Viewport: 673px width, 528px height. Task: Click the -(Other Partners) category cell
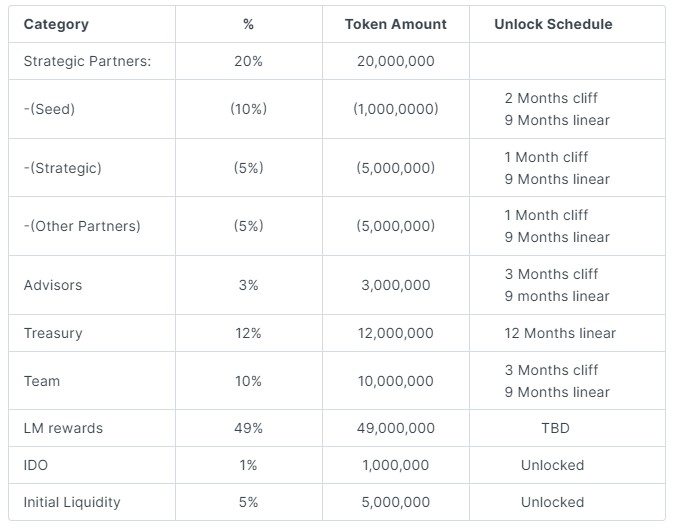point(82,226)
